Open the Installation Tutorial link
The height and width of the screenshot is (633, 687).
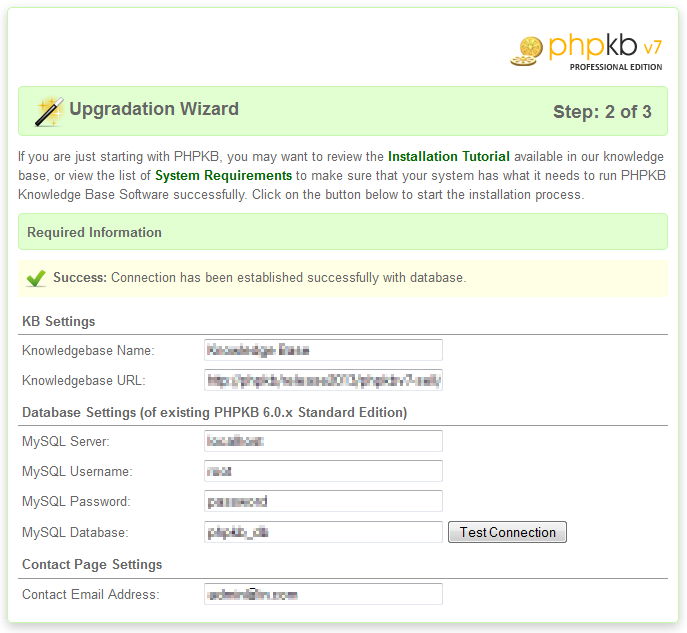click(x=449, y=156)
